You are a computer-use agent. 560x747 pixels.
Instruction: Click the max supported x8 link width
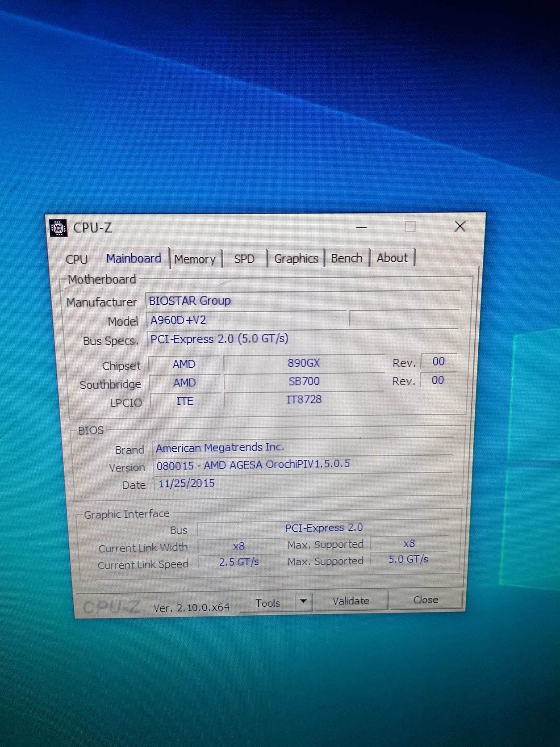pyautogui.click(x=409, y=543)
